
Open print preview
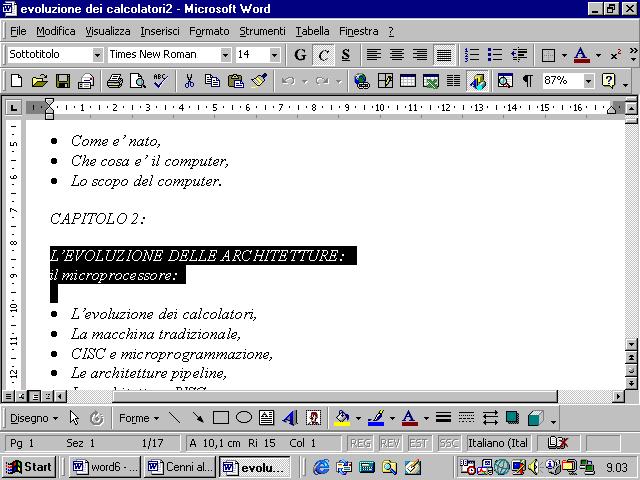(138, 81)
